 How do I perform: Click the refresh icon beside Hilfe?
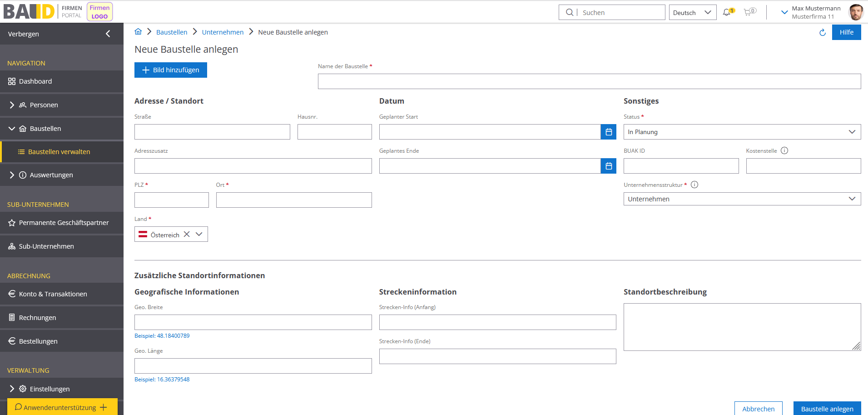(822, 32)
